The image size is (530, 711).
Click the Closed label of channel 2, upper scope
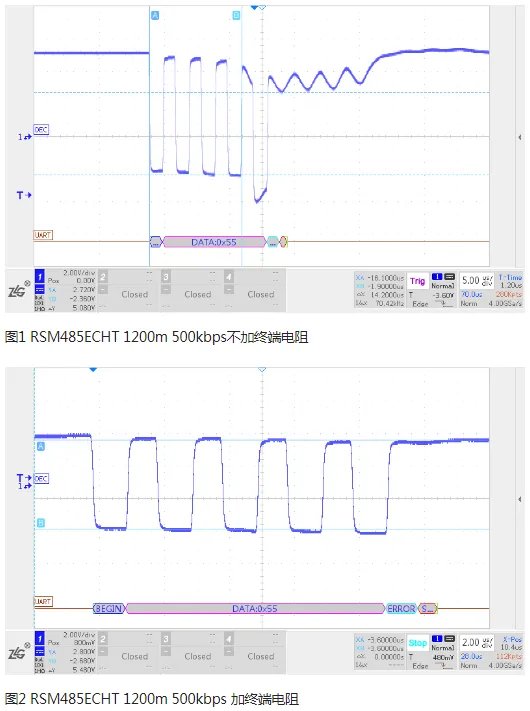[x=135, y=294]
